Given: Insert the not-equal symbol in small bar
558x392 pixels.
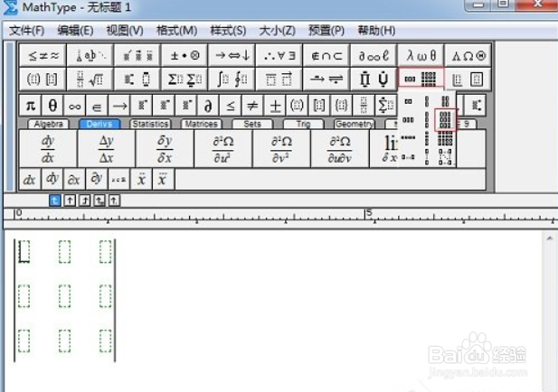Looking at the screenshot, I should pyautogui.click(x=252, y=106).
